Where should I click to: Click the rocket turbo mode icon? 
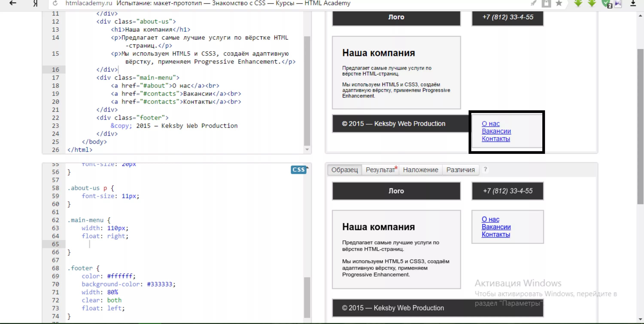tap(533, 3)
